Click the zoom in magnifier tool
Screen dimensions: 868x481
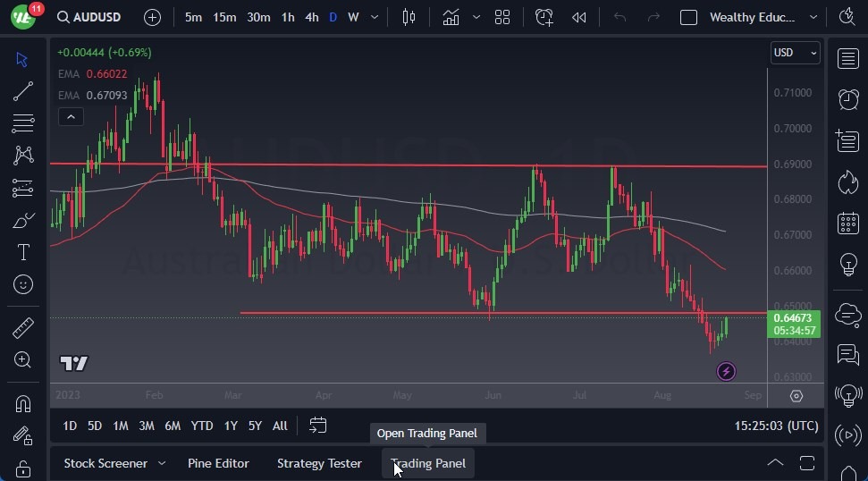click(x=23, y=359)
